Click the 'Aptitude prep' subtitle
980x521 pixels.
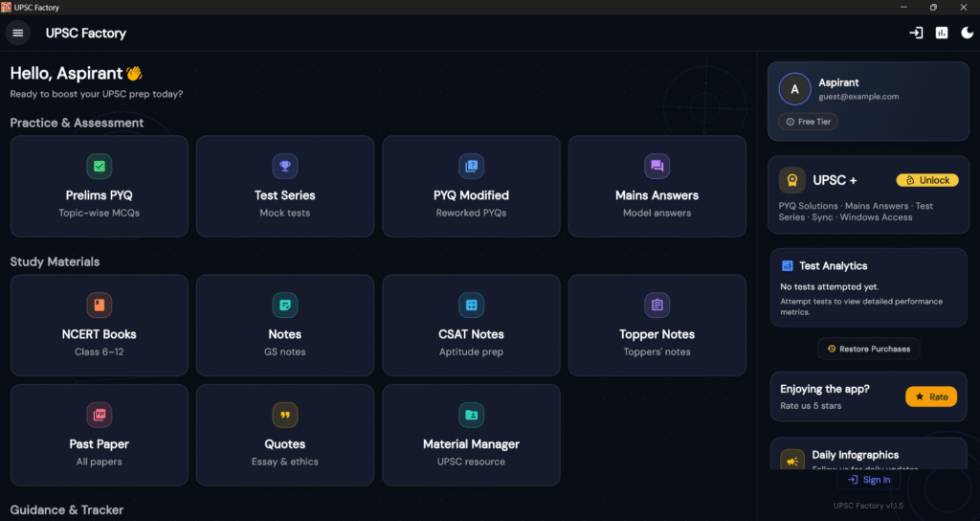point(471,351)
